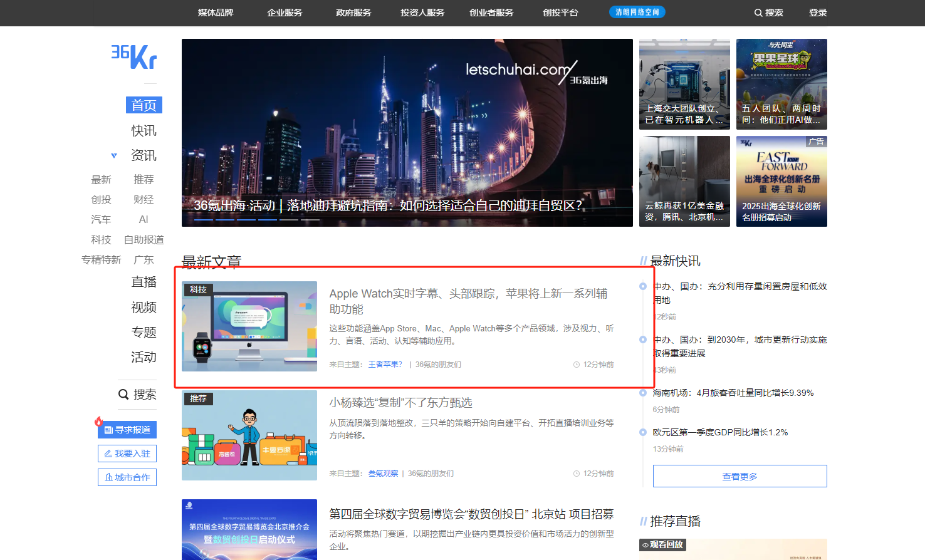The image size is (925, 560).
Task: Select the AI subcategory
Action: (x=144, y=220)
